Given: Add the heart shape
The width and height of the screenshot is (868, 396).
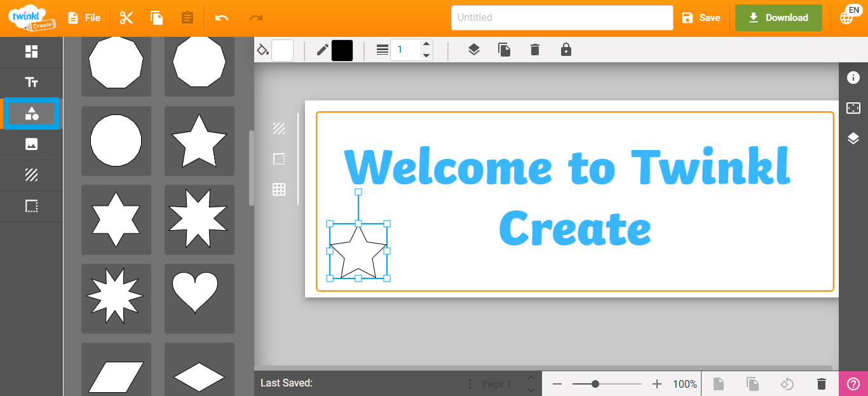Looking at the screenshot, I should (200, 299).
